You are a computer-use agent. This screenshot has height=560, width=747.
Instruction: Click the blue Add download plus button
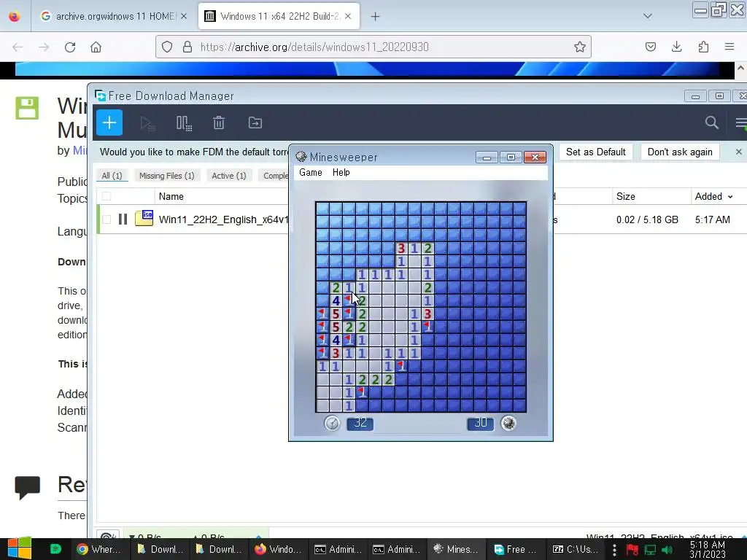pos(109,122)
